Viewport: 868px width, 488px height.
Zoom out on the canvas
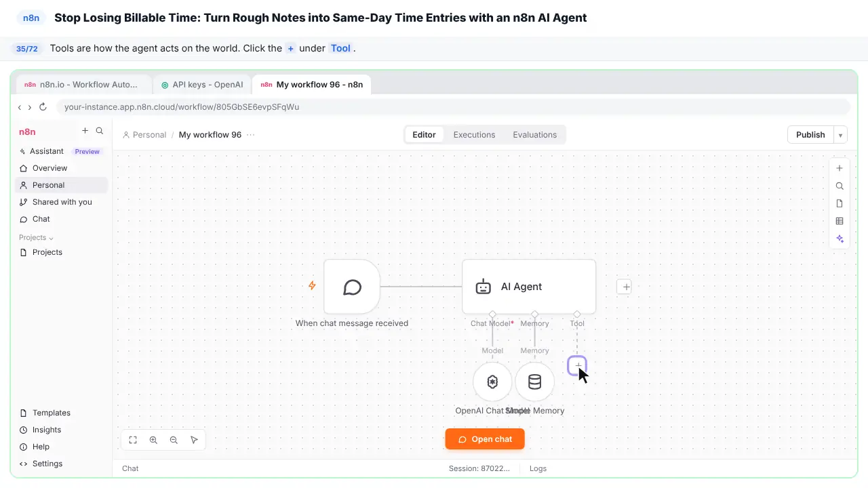[174, 440]
